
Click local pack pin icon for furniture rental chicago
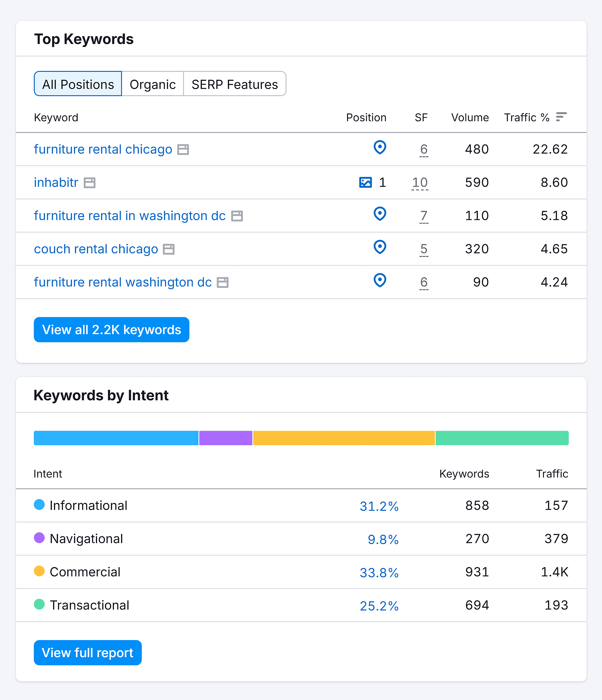coord(380,147)
